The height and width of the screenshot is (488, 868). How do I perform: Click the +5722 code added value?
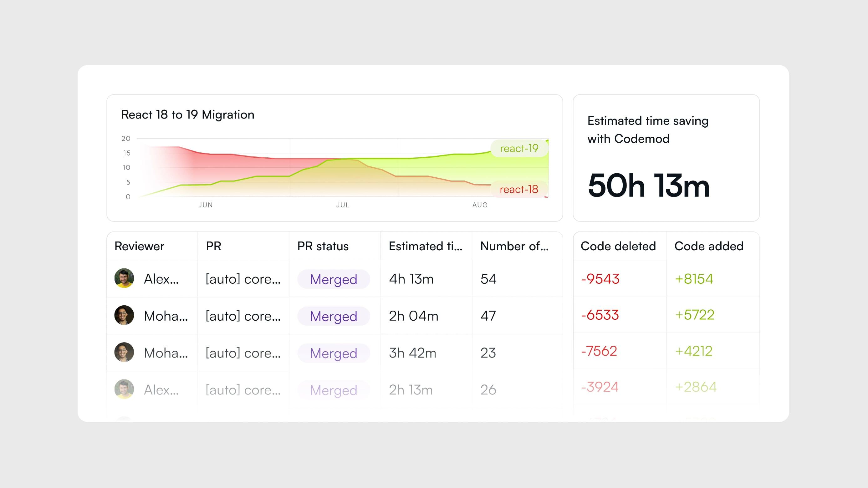point(694,315)
